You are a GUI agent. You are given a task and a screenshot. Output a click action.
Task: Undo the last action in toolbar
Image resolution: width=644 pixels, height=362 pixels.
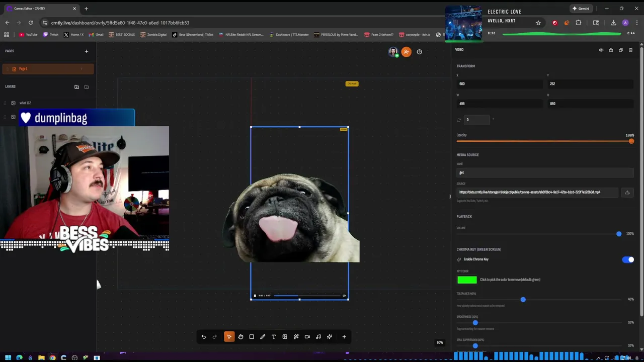[x=204, y=337]
